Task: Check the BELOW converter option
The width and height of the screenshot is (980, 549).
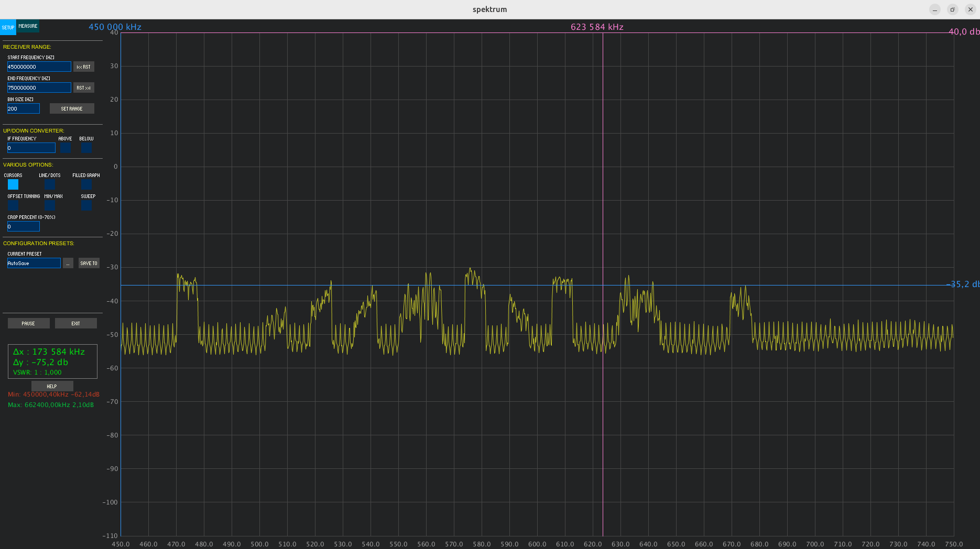Action: click(86, 148)
